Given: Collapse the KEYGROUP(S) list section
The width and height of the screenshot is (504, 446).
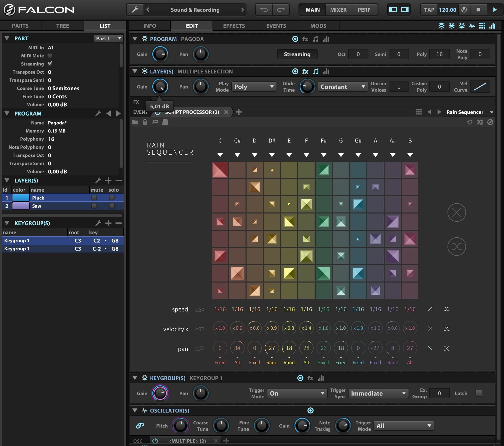Looking at the screenshot, I should 7,223.
